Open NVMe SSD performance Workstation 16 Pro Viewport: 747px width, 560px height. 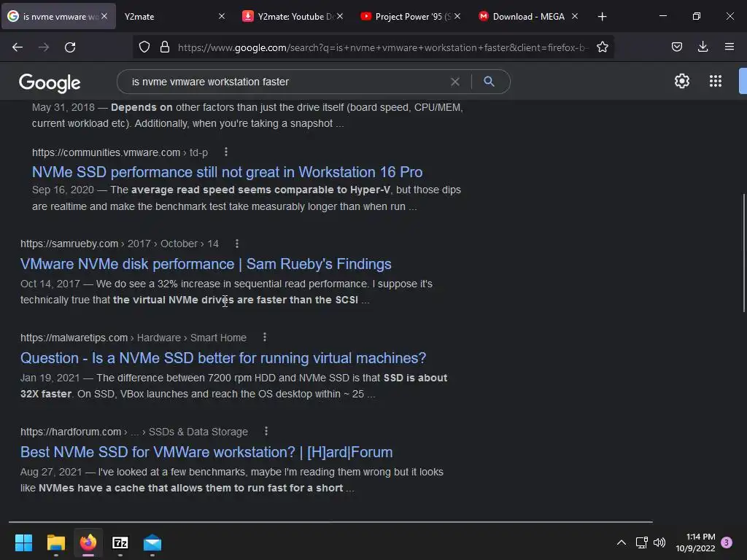point(228,172)
